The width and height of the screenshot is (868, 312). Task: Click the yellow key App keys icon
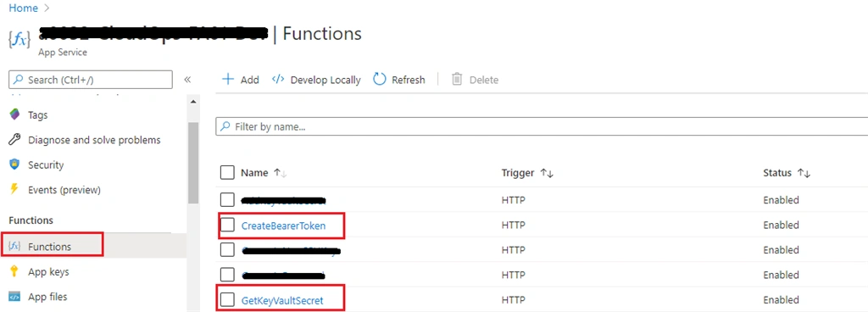pos(15,271)
